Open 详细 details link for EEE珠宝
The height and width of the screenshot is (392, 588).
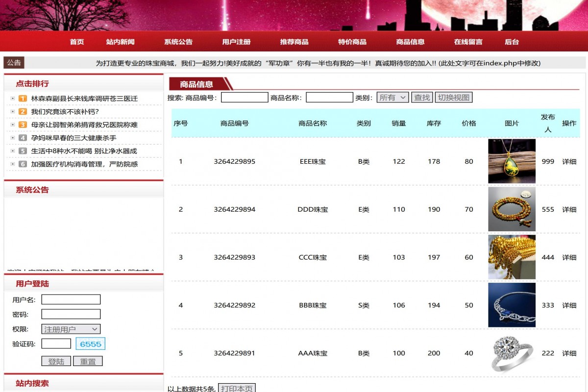point(569,161)
